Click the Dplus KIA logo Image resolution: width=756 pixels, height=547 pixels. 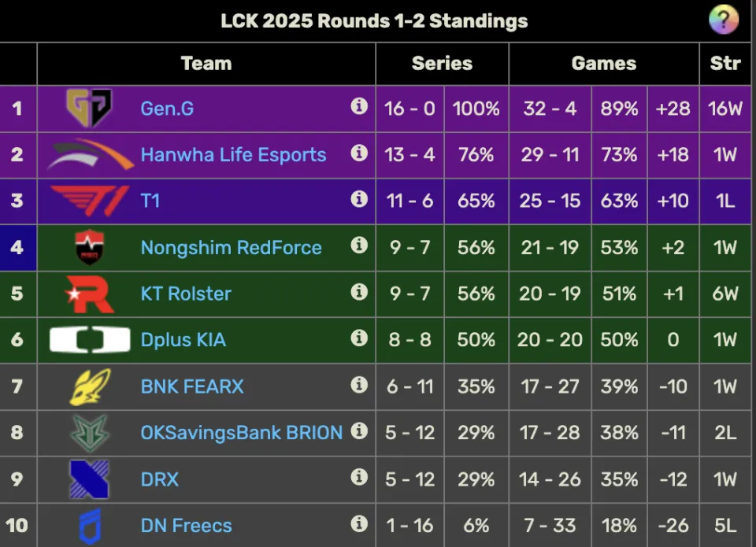coord(90,340)
